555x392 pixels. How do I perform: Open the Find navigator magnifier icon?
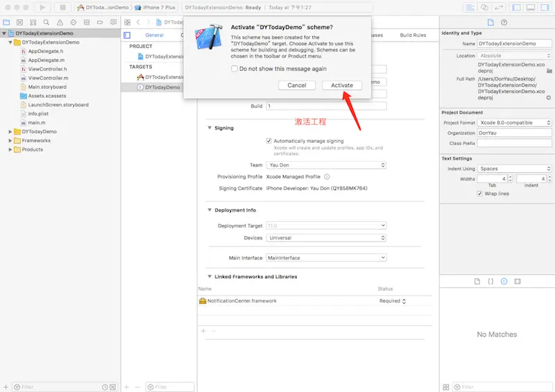pyautogui.click(x=46, y=22)
